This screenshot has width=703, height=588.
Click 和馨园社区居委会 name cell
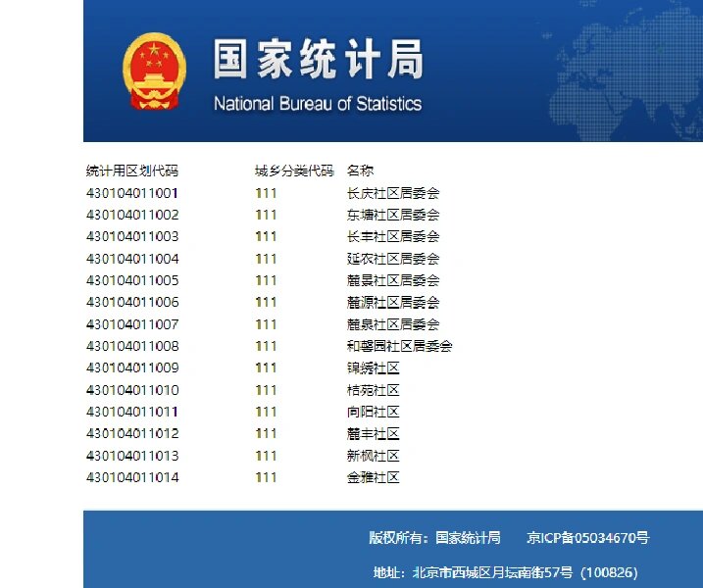pyautogui.click(x=399, y=346)
